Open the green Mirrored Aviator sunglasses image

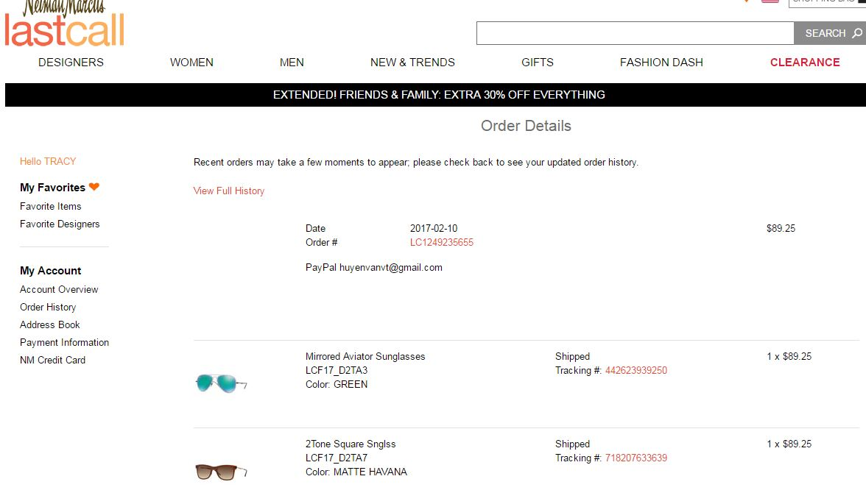pyautogui.click(x=221, y=383)
